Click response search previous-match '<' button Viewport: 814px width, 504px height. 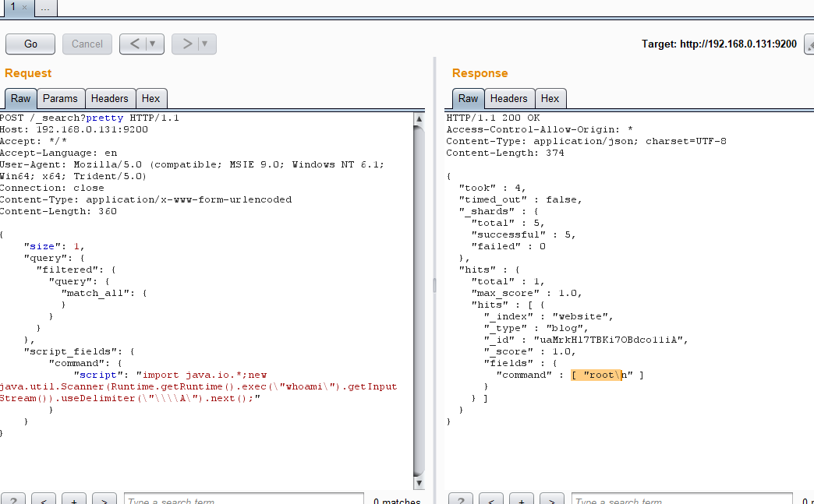click(x=491, y=499)
